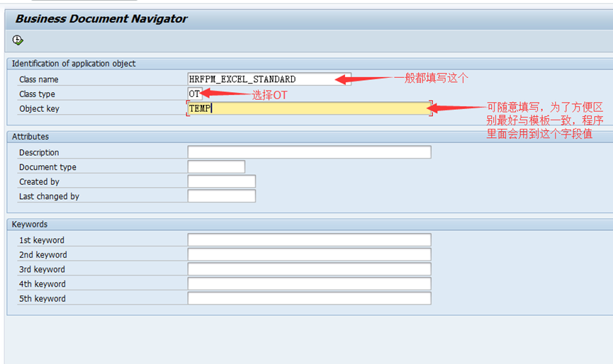Screen dimensions: 613x364
Task: Click the '1st keyword' label text
Action: pos(42,240)
